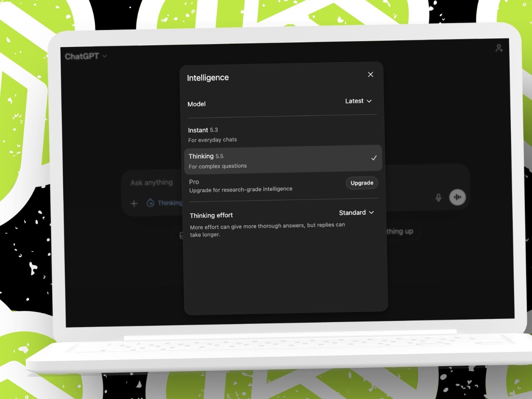The image size is (532, 399).
Task: Click the selected checkmark on Thinking row
Action: [374, 158]
